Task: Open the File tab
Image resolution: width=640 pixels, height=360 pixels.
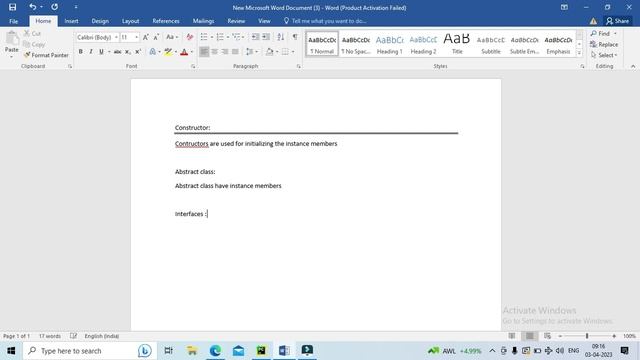Action: tap(13, 21)
